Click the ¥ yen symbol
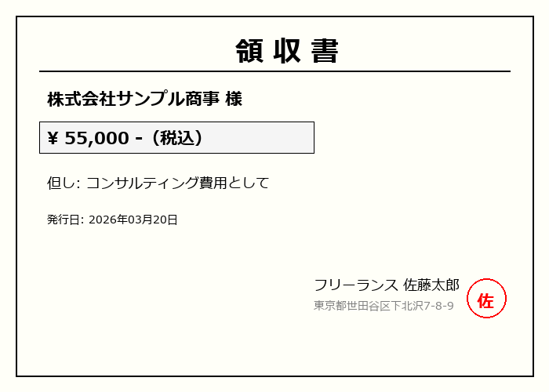Screen dimensions: 549x392 (53, 139)
